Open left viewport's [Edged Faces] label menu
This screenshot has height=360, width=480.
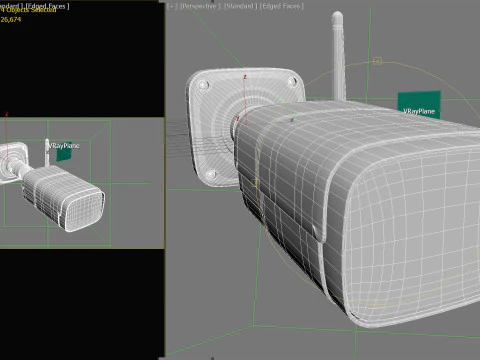point(46,5)
